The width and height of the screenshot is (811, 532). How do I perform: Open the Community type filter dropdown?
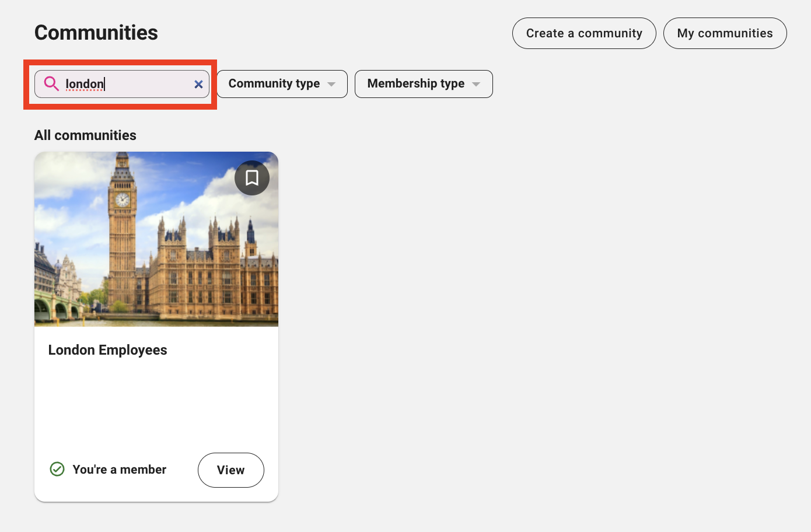(x=274, y=84)
